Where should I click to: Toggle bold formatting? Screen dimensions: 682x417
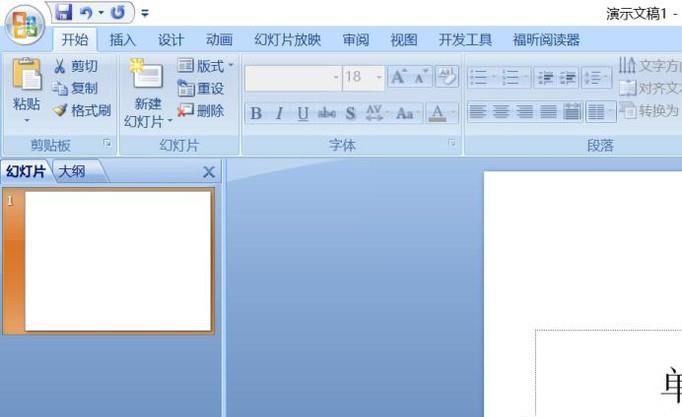pos(256,113)
